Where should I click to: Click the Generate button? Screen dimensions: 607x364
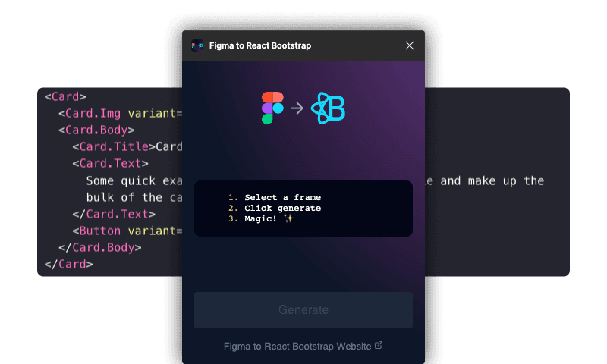303,310
